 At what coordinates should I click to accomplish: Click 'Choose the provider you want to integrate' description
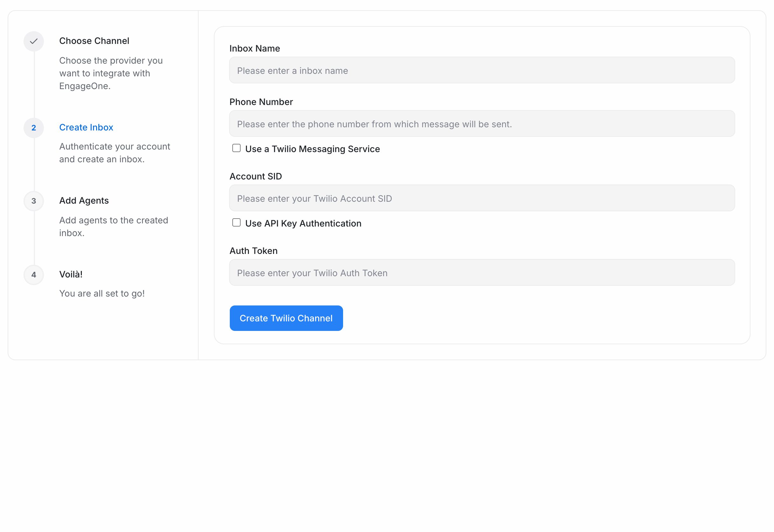[111, 73]
